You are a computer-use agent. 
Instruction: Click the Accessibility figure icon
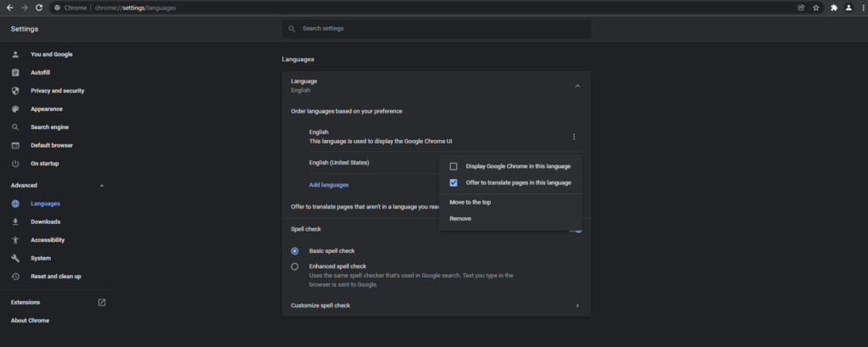pyautogui.click(x=15, y=240)
